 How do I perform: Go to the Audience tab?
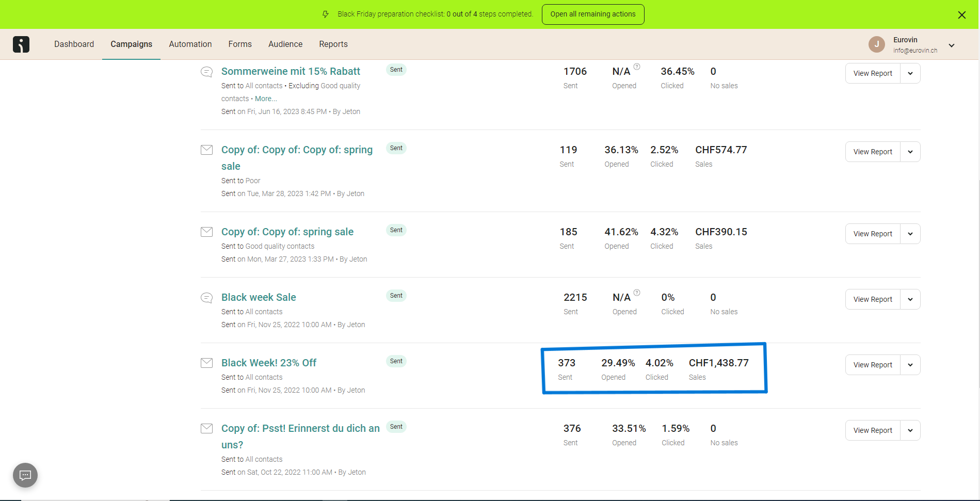click(285, 44)
